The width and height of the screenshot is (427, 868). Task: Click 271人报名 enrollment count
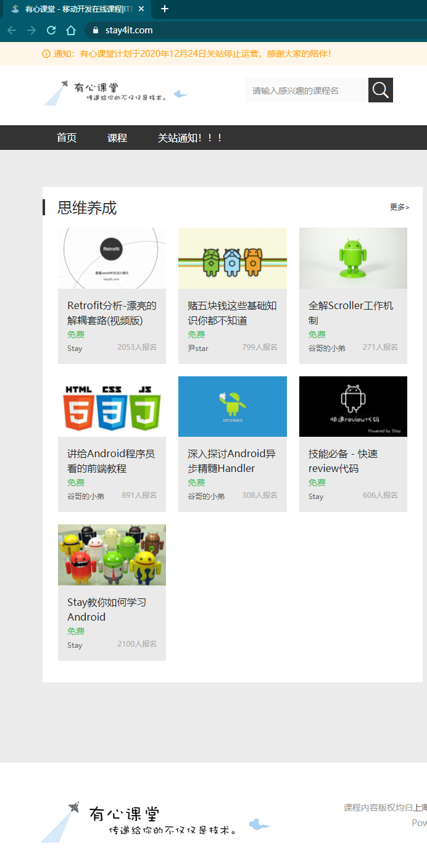click(380, 347)
